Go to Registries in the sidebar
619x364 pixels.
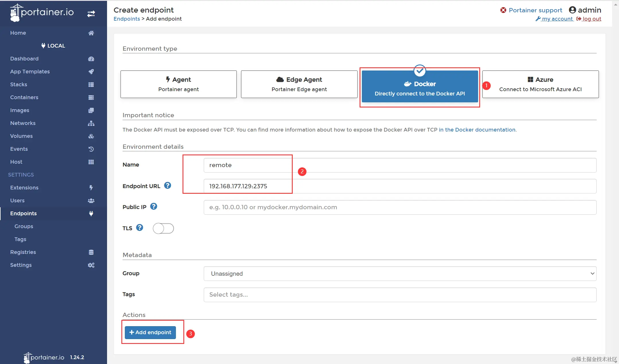point(23,252)
